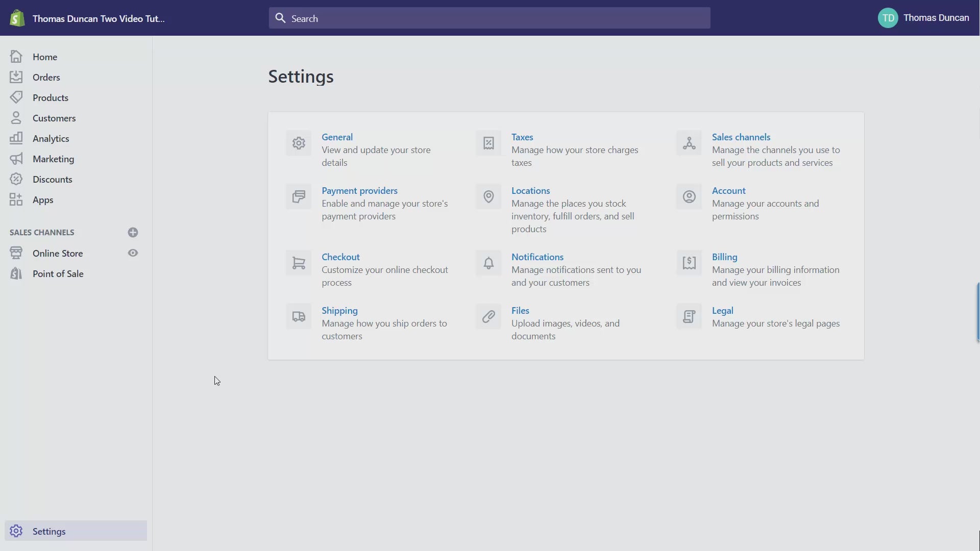
Task: Click the Shipping truck icon
Action: point(299,317)
